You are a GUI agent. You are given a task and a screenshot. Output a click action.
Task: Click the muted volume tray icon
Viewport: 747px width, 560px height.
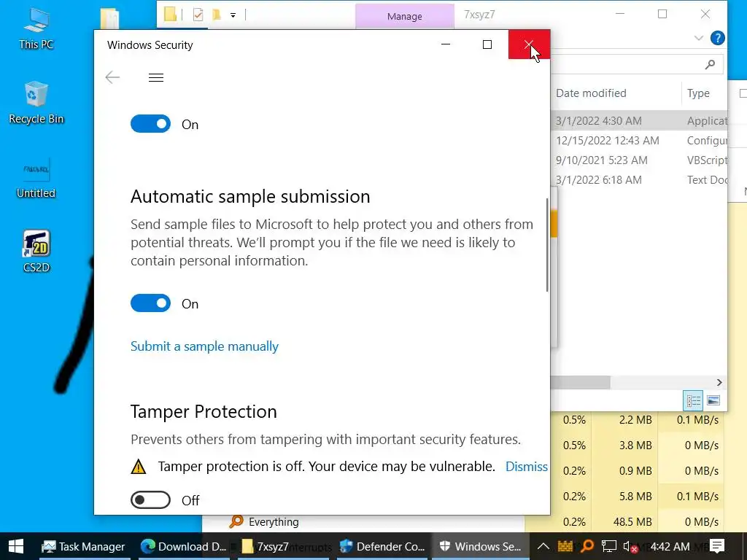(630, 547)
